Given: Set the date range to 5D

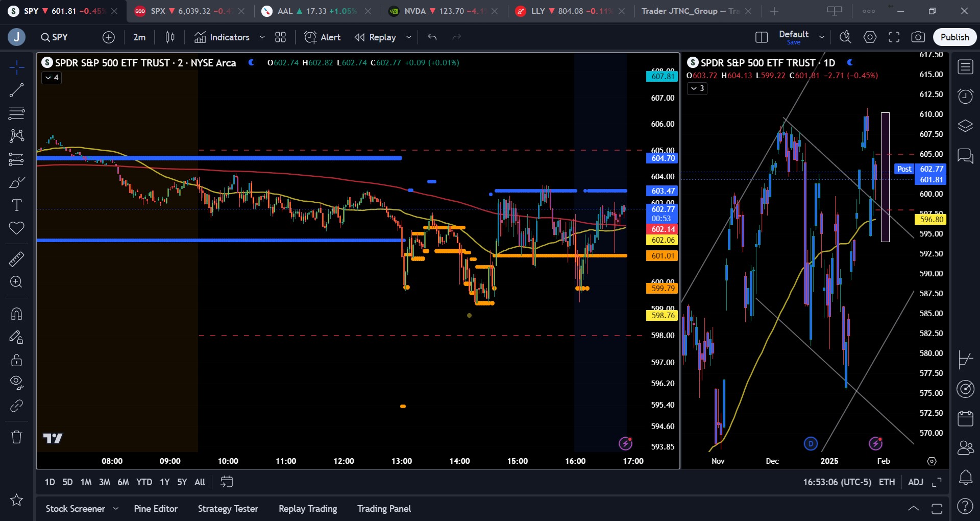Looking at the screenshot, I should tap(67, 482).
